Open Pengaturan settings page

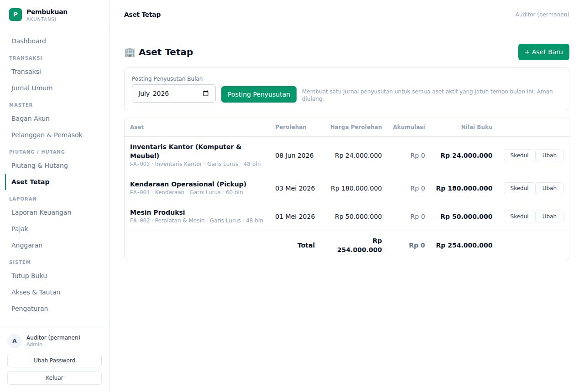tap(55, 309)
